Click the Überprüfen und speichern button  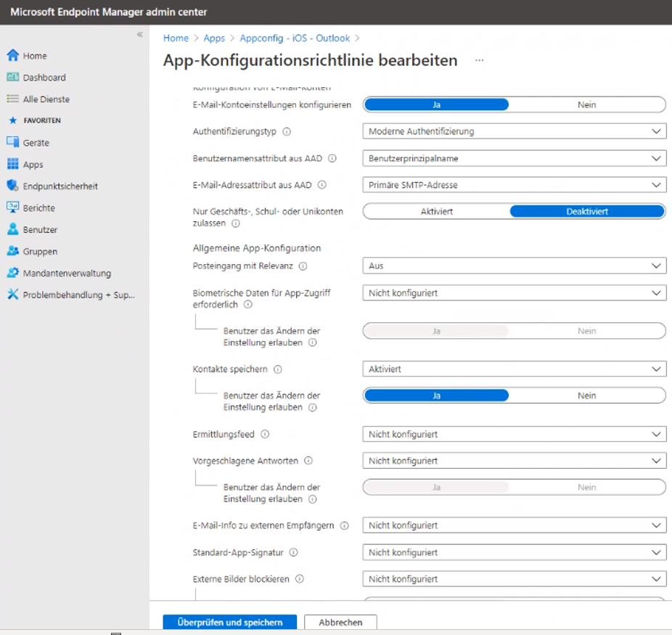(230, 623)
